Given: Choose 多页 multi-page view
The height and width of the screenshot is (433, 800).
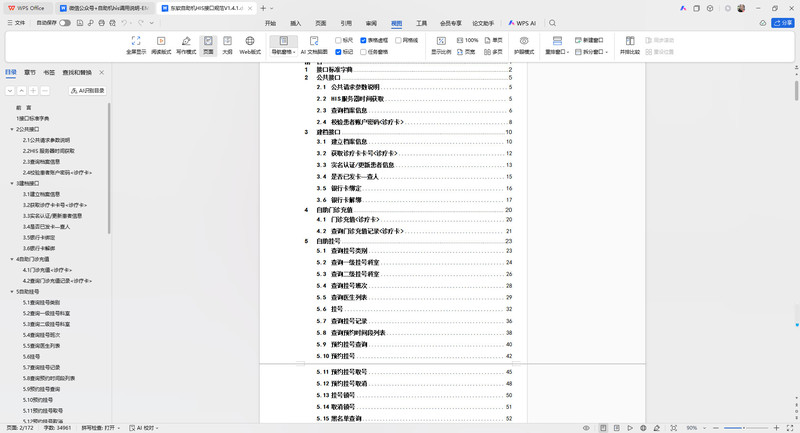Looking at the screenshot, I should pos(493,52).
